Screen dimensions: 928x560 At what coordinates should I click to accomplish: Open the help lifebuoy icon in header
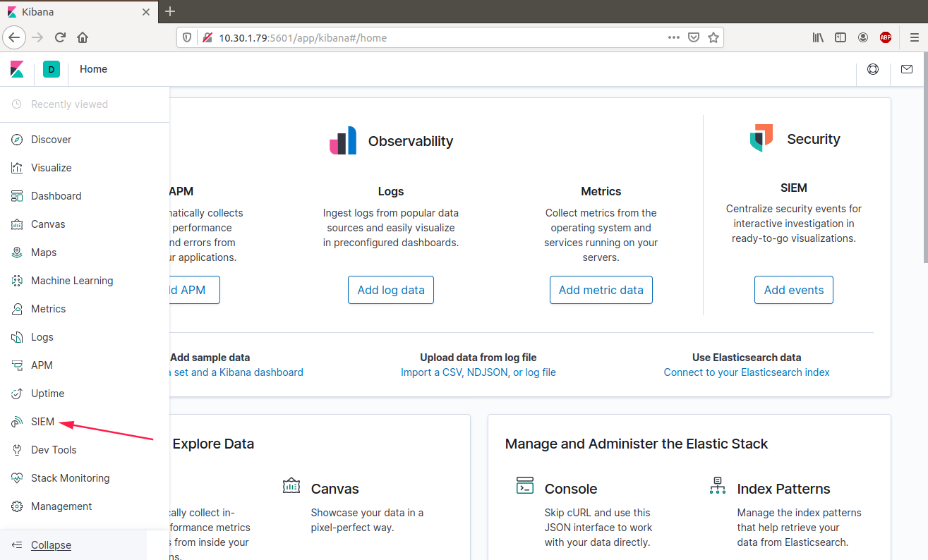pos(873,69)
